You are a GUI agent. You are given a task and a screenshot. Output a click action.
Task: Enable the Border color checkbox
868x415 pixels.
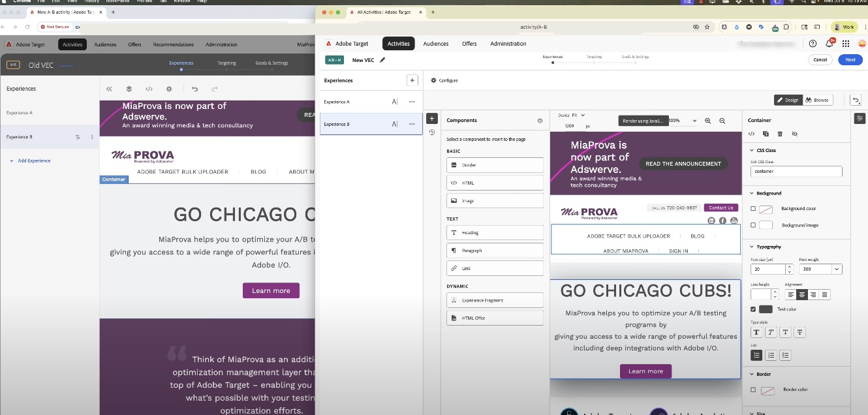pyautogui.click(x=753, y=390)
